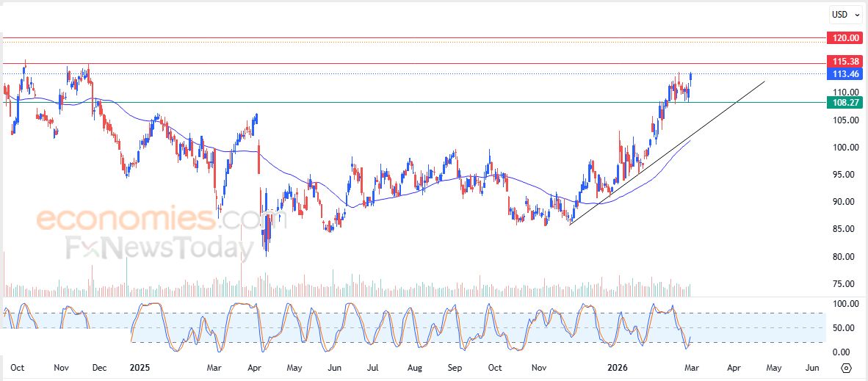Select the green 108.27 support price tag
The height and width of the screenshot is (381, 868).
coord(843,102)
